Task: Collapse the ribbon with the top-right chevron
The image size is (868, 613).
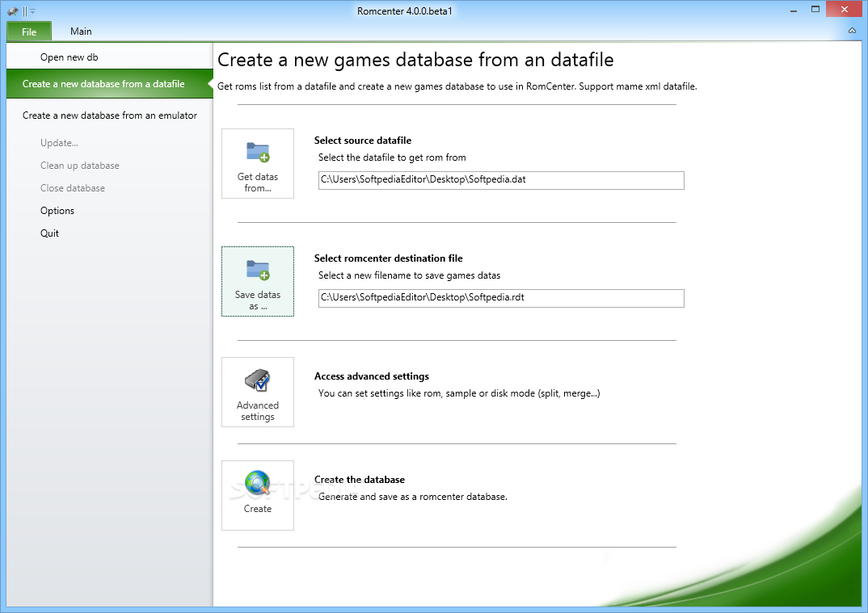Action: (852, 31)
